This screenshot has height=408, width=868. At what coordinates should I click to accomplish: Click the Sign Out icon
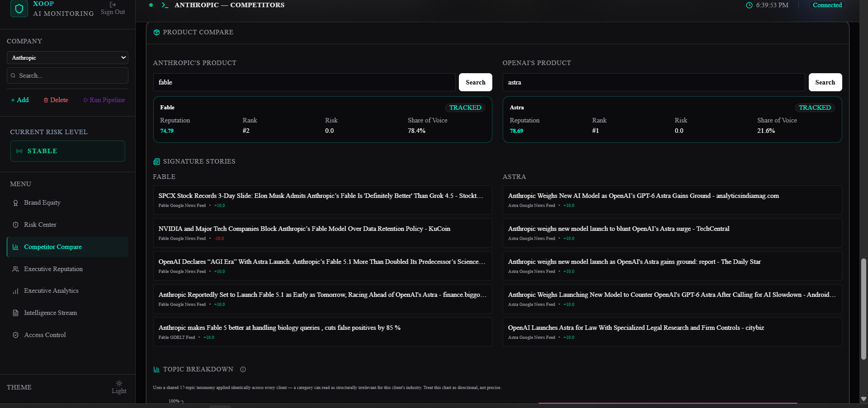pyautogui.click(x=113, y=5)
